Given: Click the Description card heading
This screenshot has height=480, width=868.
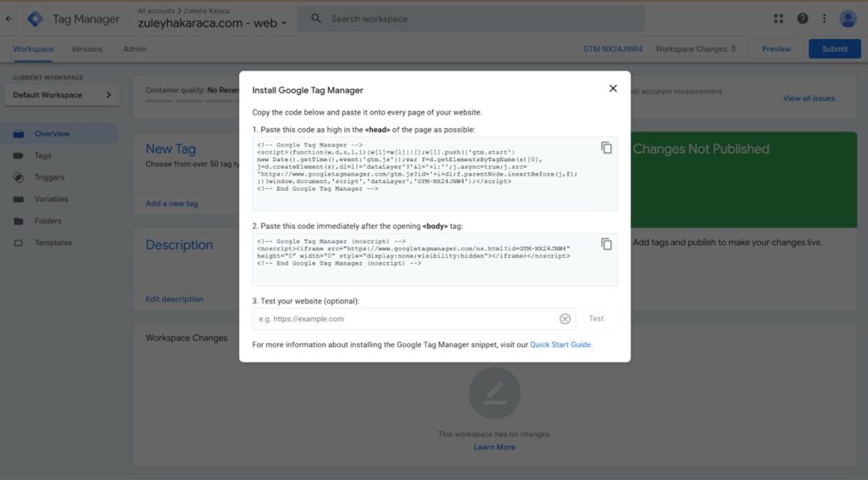Looking at the screenshot, I should coord(179,245).
